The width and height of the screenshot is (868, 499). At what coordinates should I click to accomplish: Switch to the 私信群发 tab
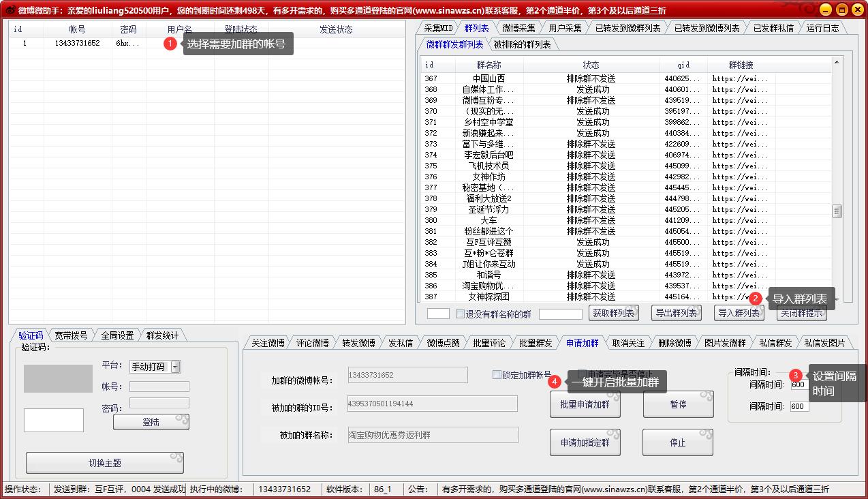(775, 343)
